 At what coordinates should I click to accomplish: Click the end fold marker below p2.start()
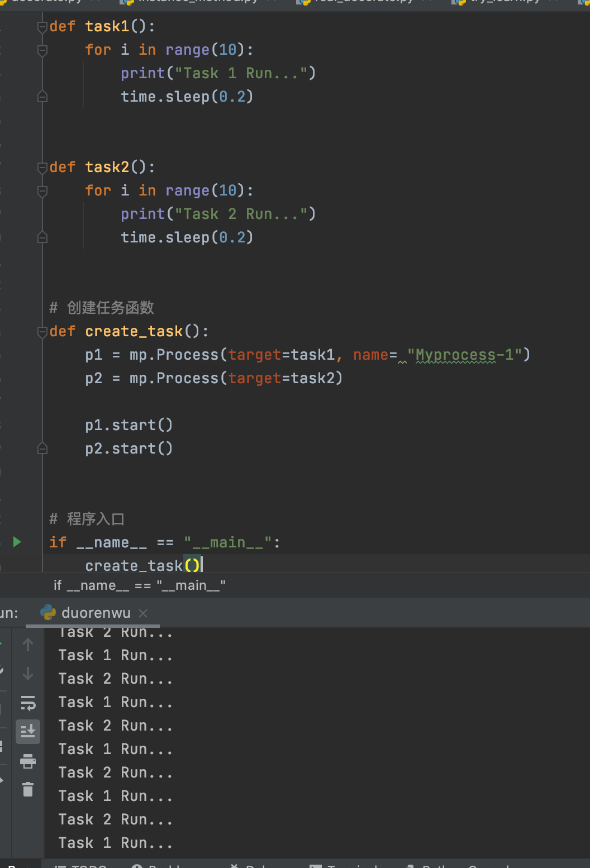tap(42, 449)
